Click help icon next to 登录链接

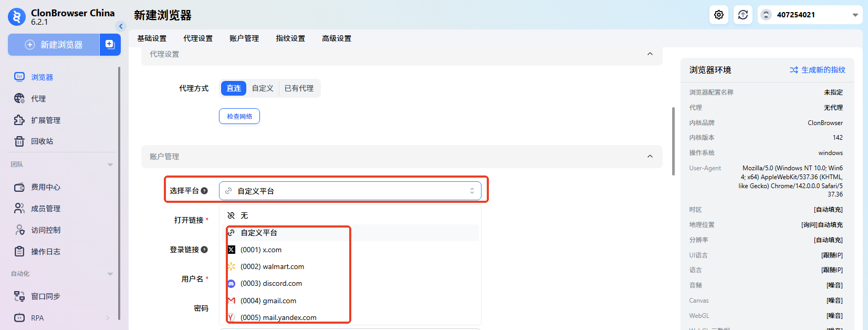(x=204, y=250)
